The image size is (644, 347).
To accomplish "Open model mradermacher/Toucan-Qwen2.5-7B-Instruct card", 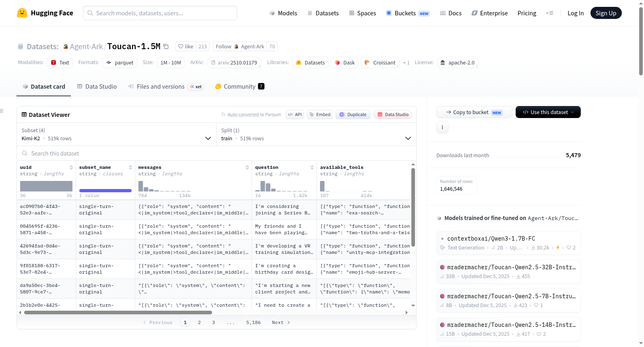I will pyautogui.click(x=508, y=300).
